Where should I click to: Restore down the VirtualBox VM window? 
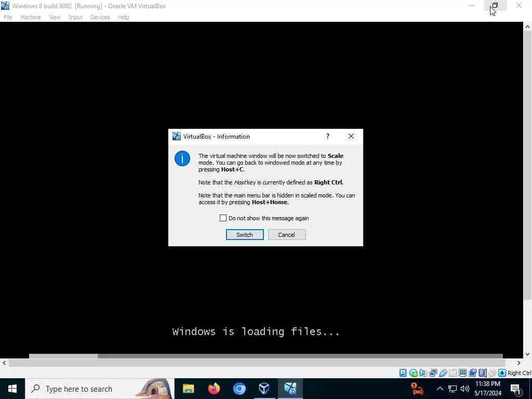(x=495, y=5)
